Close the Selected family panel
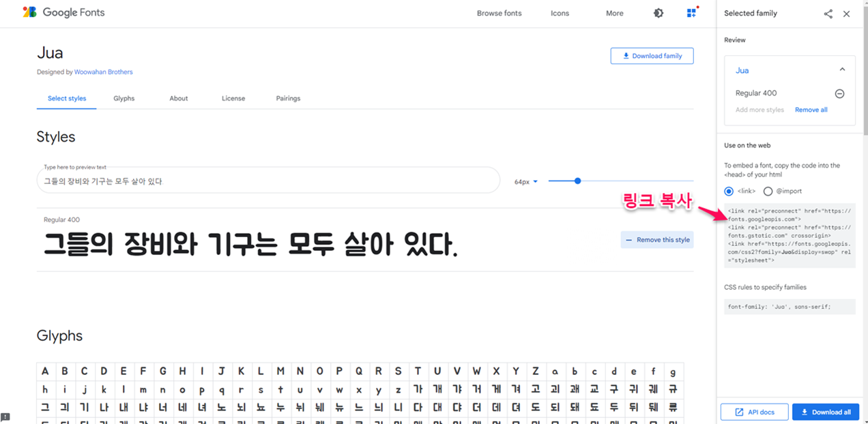 click(x=847, y=14)
